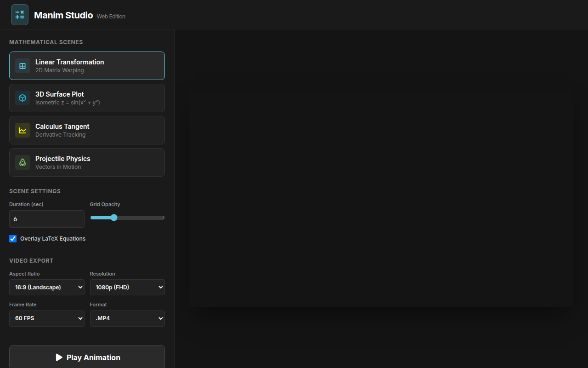This screenshot has height=368, width=588.
Task: Adjust the Grid Opacity slider handle
Action: tap(114, 218)
